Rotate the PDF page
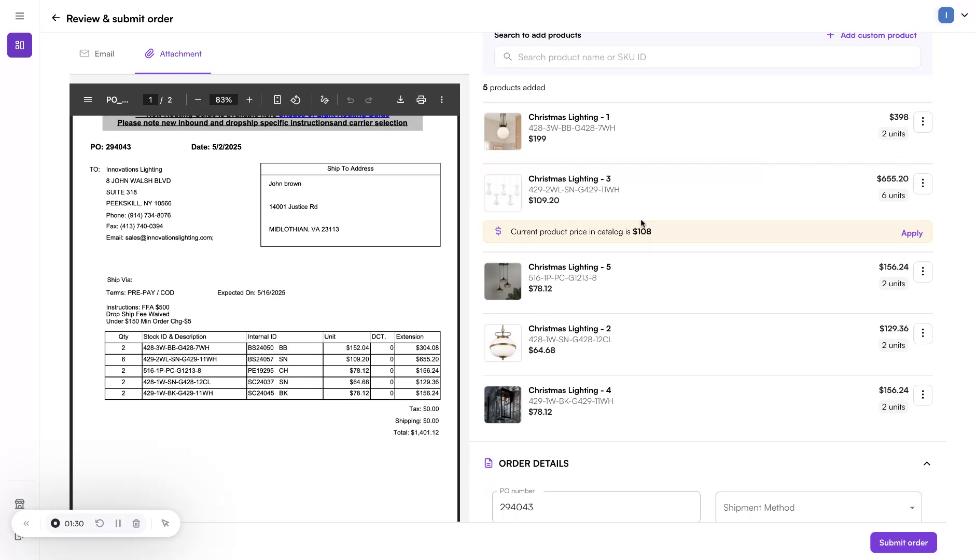Viewport: 976px width, 560px height. (296, 100)
